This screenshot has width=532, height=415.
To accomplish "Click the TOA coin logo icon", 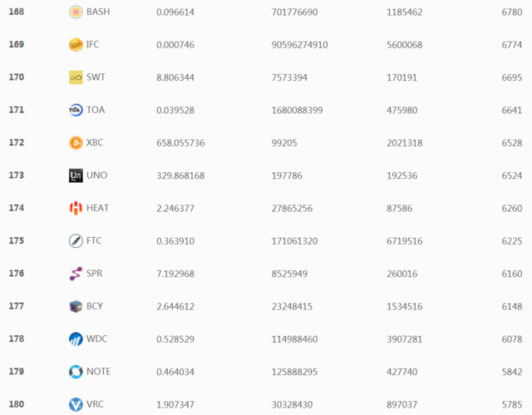I will pos(76,110).
